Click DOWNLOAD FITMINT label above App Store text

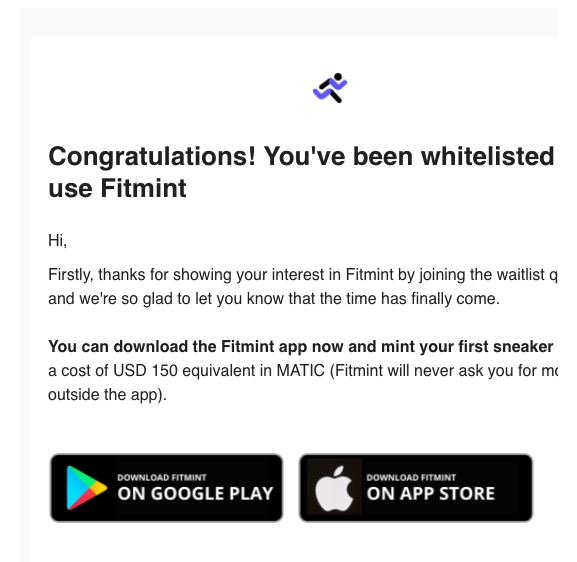tap(411, 477)
